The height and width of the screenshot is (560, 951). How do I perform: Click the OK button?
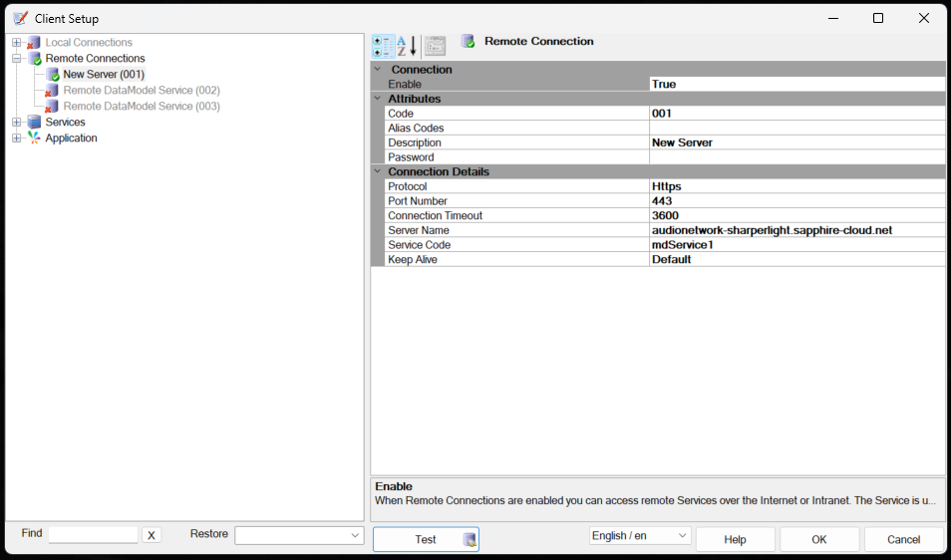point(818,539)
